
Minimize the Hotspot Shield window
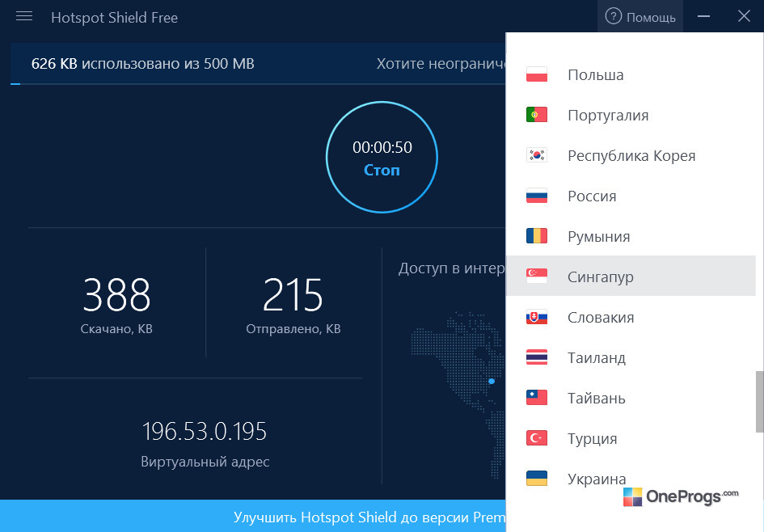point(703,16)
